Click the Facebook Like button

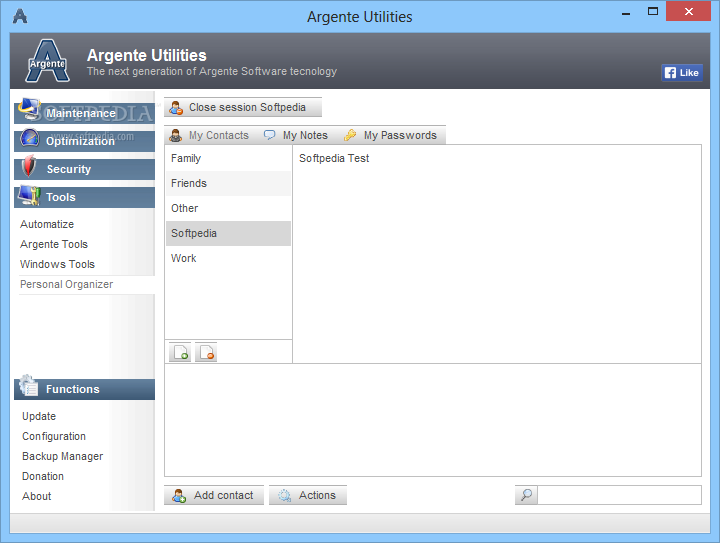tap(682, 73)
